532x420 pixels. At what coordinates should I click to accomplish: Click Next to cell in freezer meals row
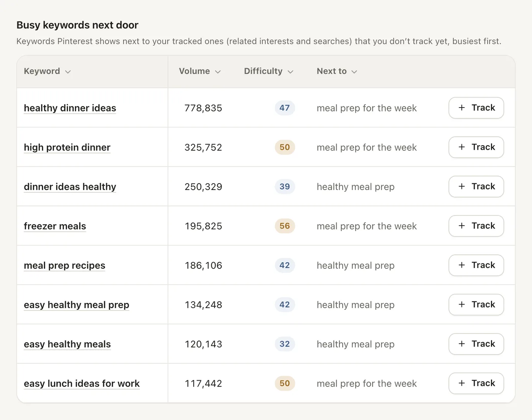coord(367,226)
